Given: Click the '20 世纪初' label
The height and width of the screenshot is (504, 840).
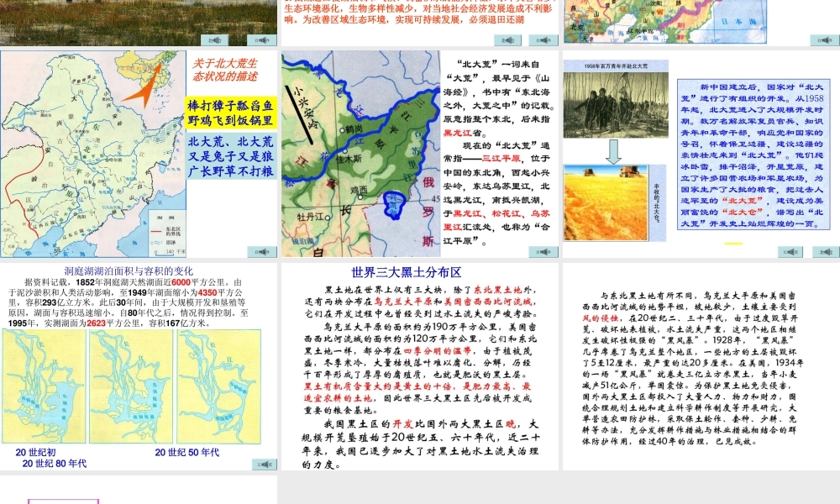Looking at the screenshot, I should coord(35,452).
